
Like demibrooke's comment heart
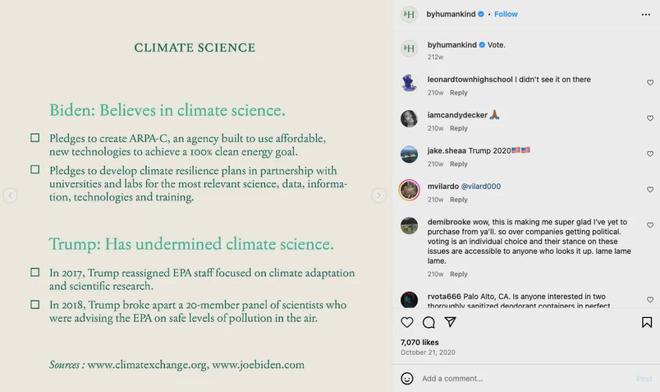click(x=650, y=226)
